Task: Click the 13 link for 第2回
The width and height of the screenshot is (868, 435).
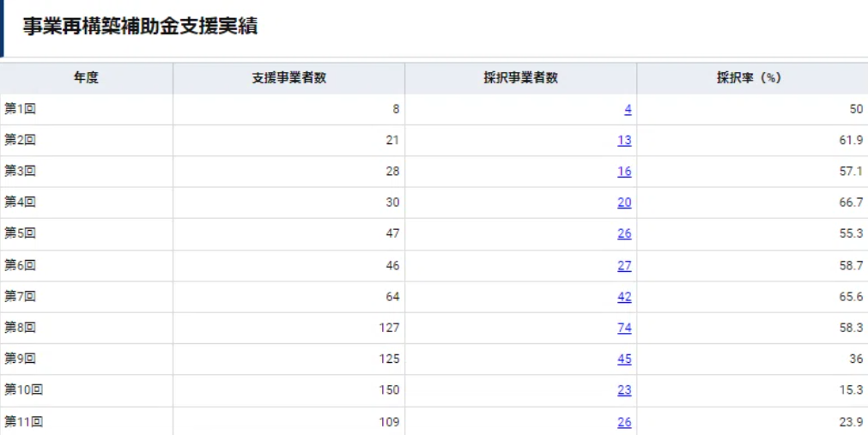Action: pos(624,141)
